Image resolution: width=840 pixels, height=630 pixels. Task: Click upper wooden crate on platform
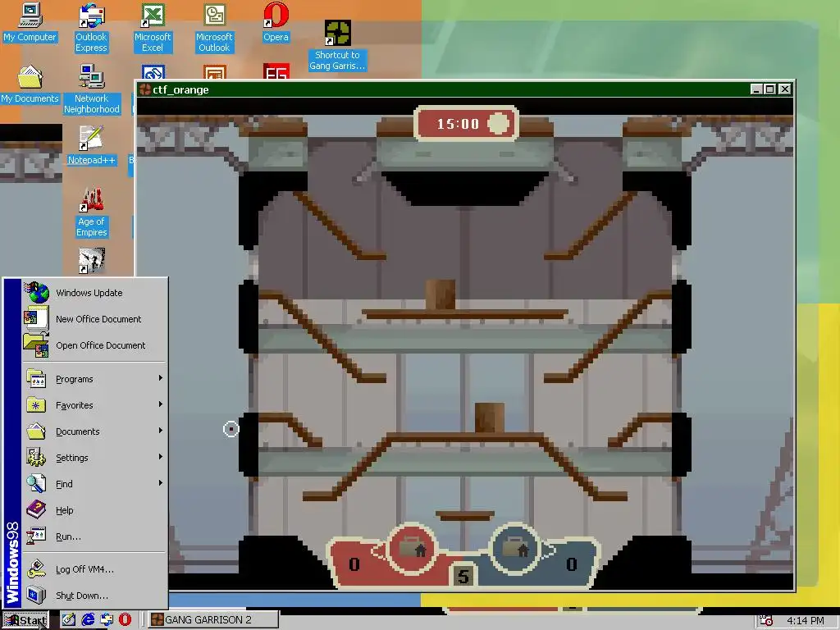coord(441,294)
